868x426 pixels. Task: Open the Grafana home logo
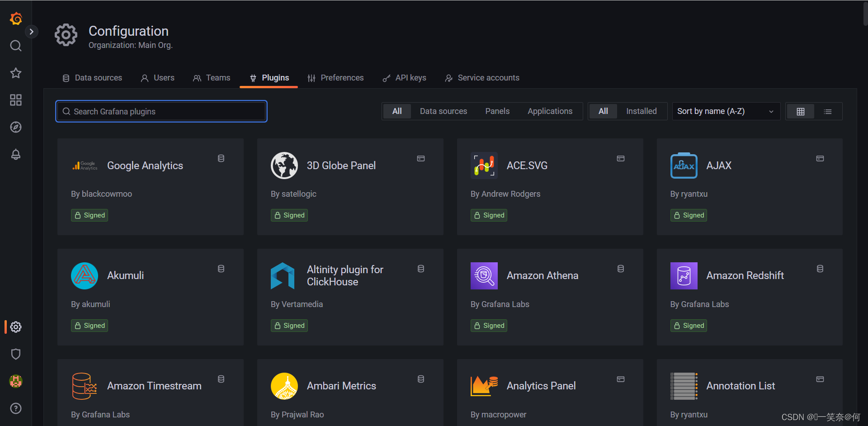tap(16, 19)
